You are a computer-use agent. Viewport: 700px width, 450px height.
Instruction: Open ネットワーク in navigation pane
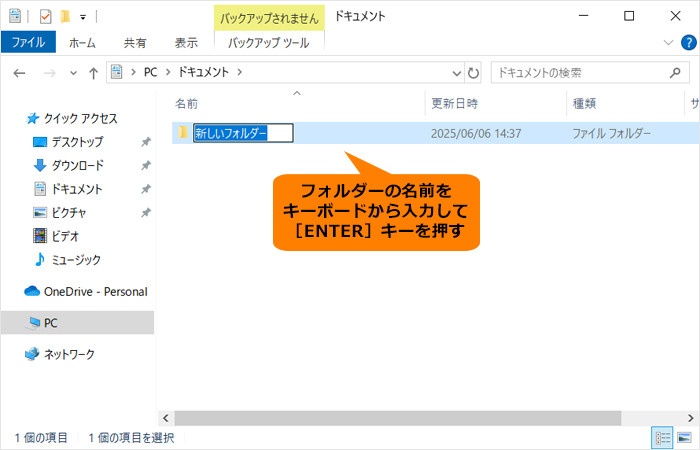pos(69,354)
